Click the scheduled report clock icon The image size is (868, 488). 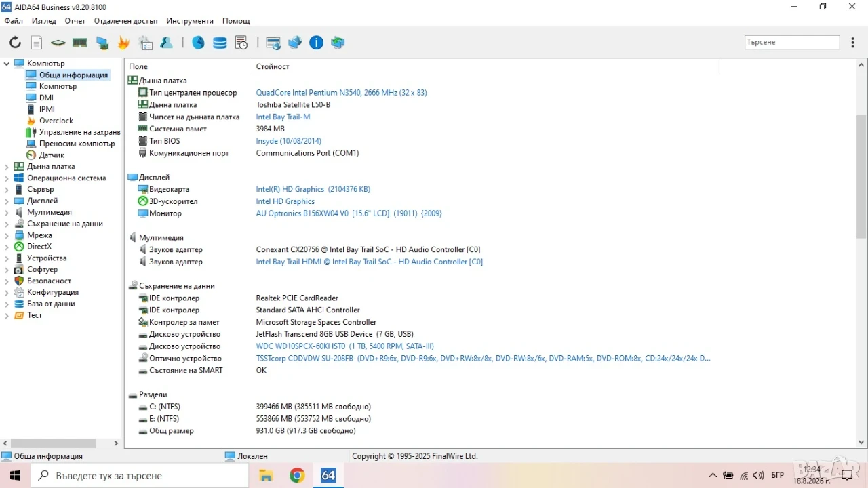[x=241, y=43]
